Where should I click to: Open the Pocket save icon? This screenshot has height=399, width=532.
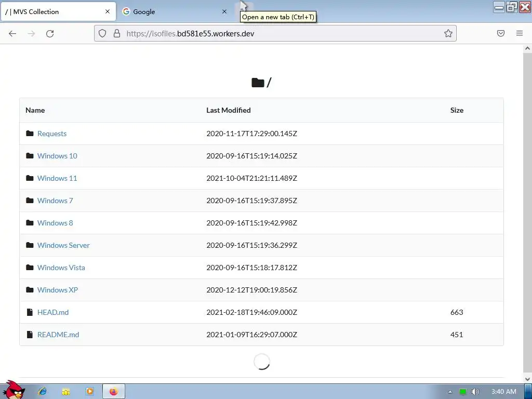coord(501,33)
